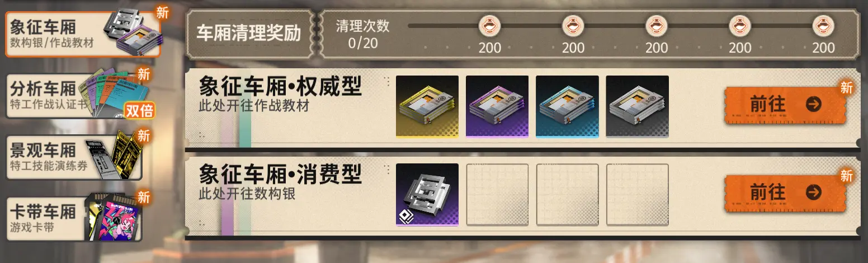868x263 pixels.
Task: Click the fourth reward milestone icon
Action: (x=740, y=26)
